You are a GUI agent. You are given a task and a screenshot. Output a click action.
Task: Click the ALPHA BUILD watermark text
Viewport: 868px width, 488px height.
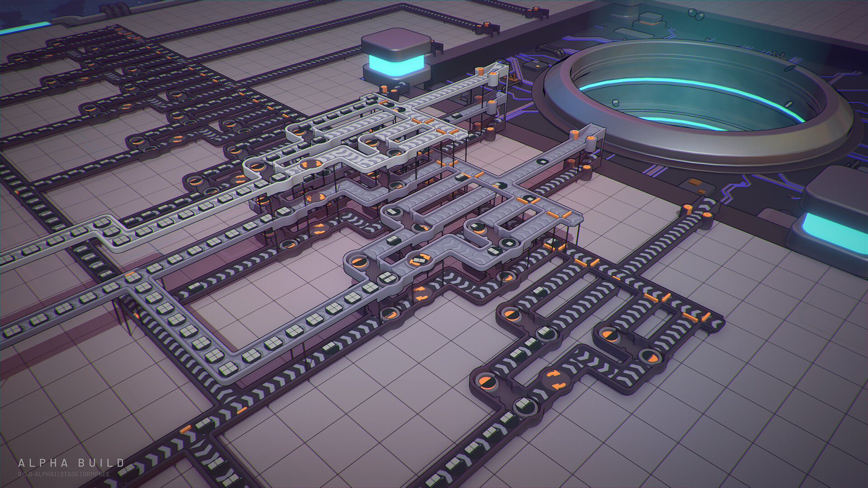click(71, 463)
